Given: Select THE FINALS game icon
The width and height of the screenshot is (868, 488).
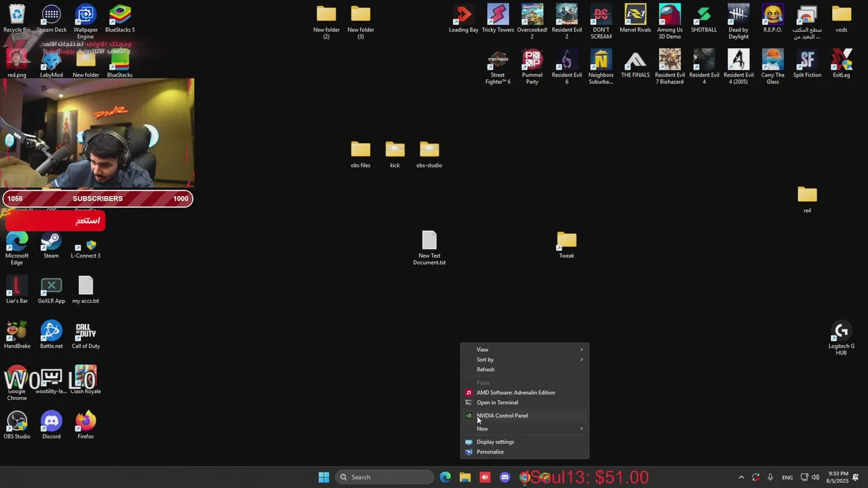Looking at the screenshot, I should 635,64.
